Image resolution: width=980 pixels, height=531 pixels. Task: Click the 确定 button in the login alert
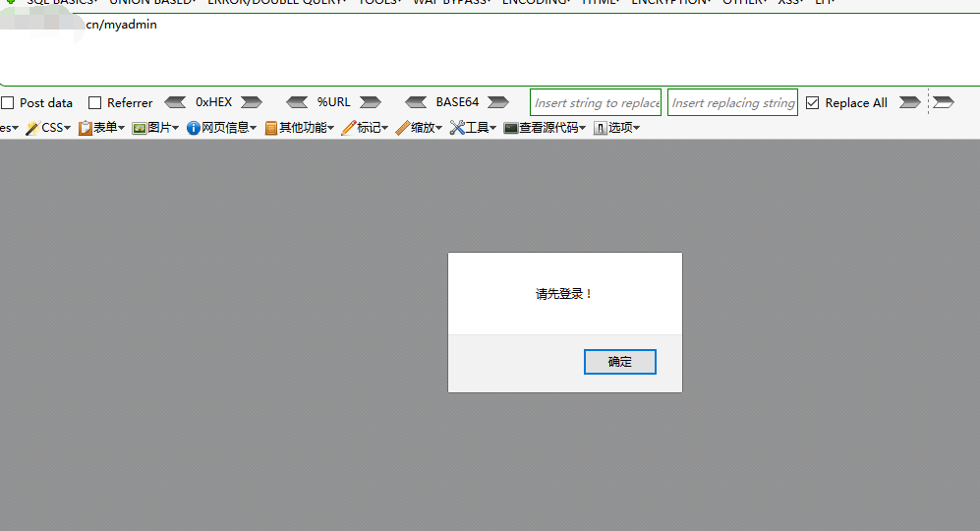click(x=619, y=362)
